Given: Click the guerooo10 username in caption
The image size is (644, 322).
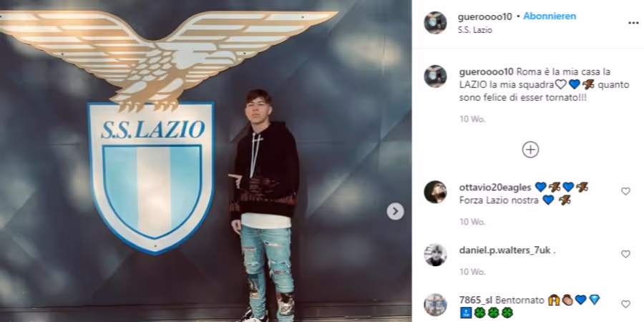Looking at the screenshot, I should coord(487,72).
